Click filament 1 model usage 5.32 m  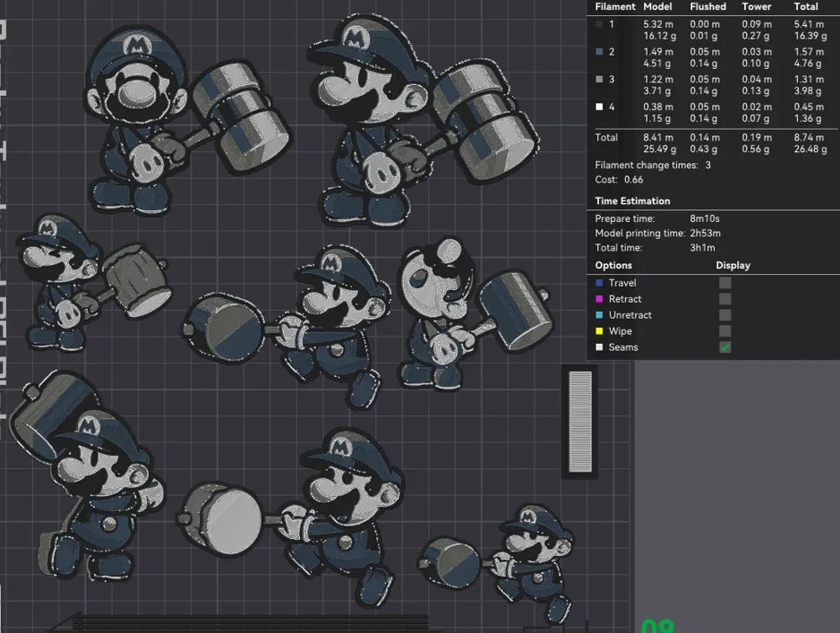[x=658, y=24]
